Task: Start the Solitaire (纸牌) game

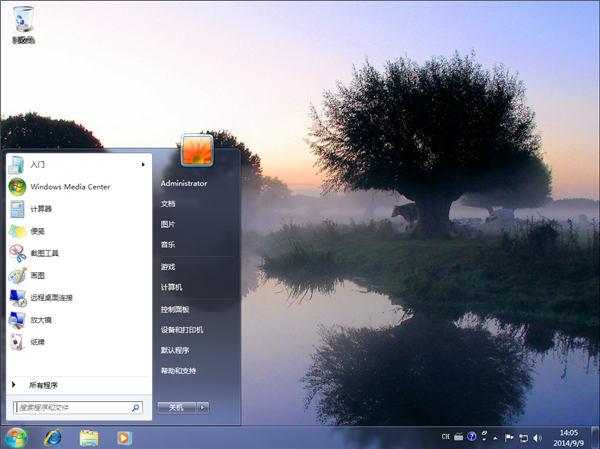Action: click(x=37, y=341)
